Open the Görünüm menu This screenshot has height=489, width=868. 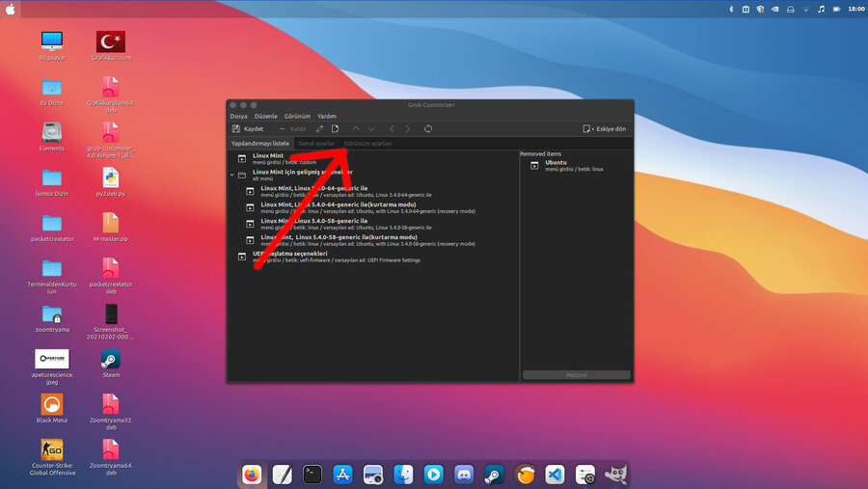(297, 116)
